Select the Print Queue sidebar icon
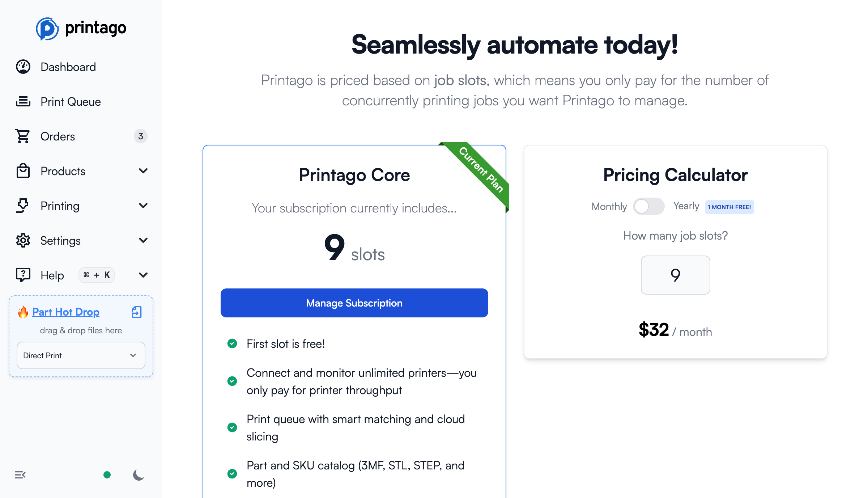The image size is (868, 498). click(x=22, y=101)
